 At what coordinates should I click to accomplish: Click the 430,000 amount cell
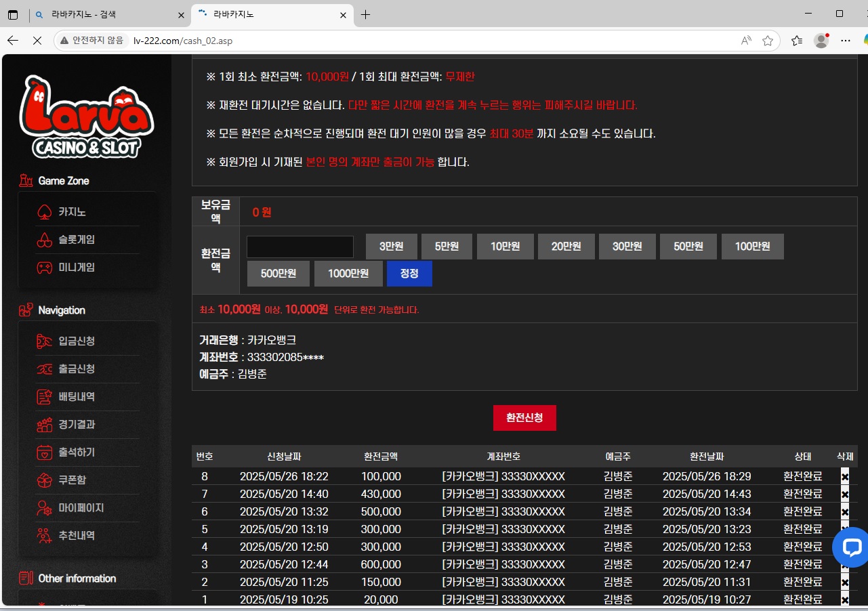381,494
